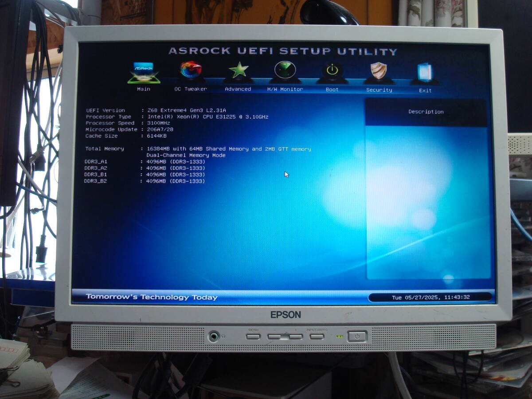Select the DDR3_A2 memory slot row
The width and height of the screenshot is (532, 399).
pos(145,168)
